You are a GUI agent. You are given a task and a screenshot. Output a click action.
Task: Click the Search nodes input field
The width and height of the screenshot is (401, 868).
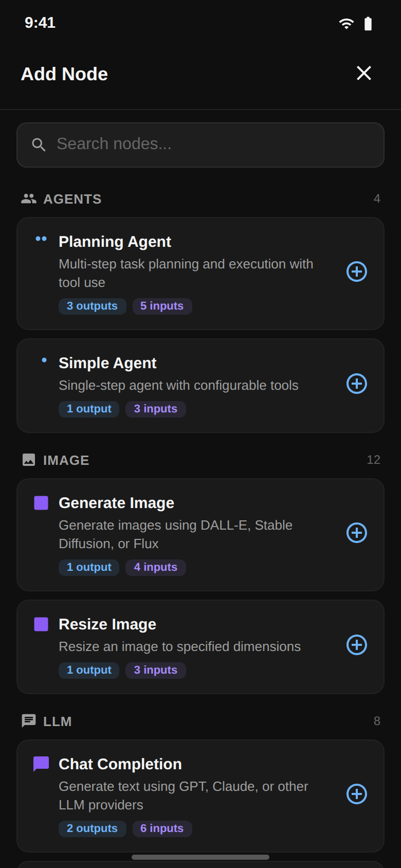click(200, 144)
